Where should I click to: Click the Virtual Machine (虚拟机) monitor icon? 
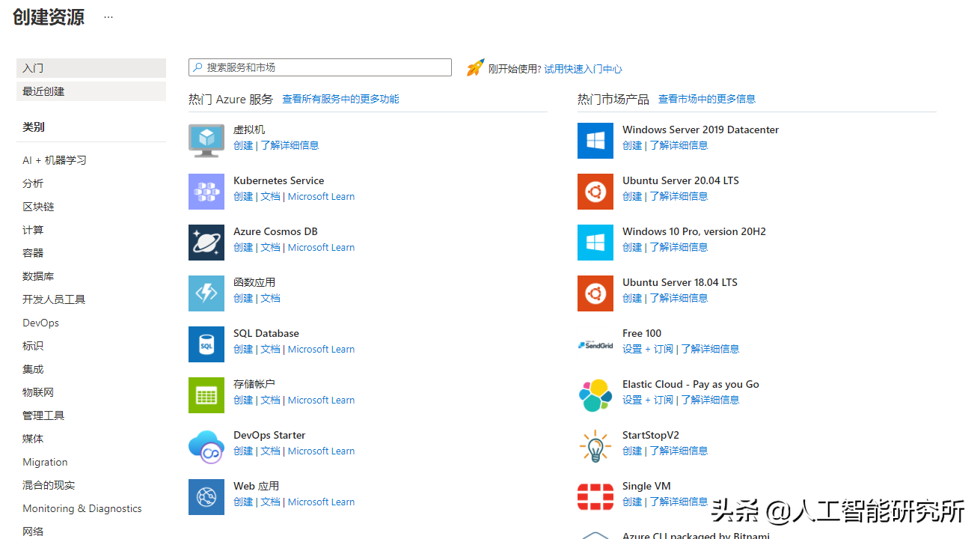pos(206,141)
